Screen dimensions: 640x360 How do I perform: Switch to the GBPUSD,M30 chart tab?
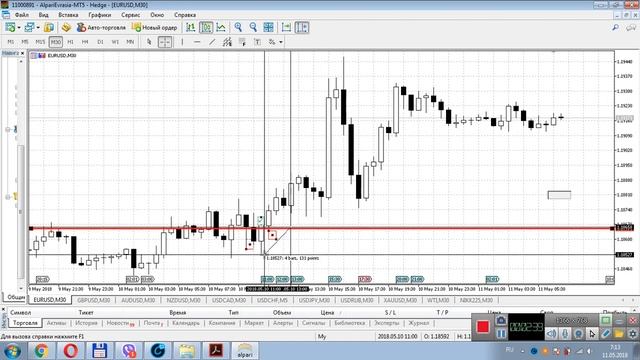94,300
